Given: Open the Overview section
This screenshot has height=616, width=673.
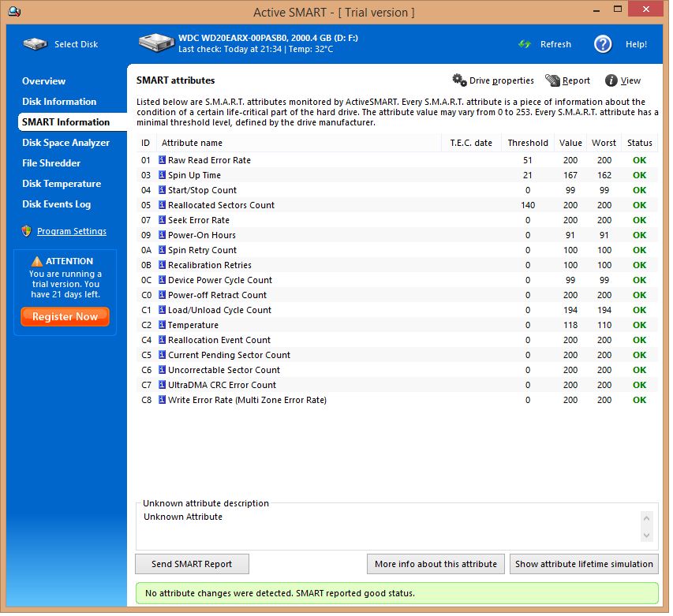Looking at the screenshot, I should (x=43, y=81).
